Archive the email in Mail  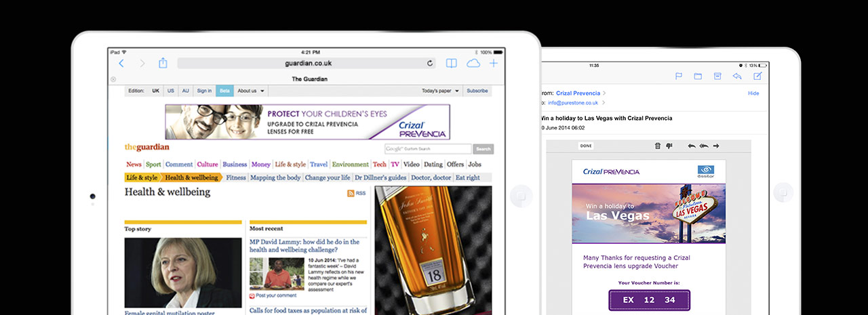[717, 76]
